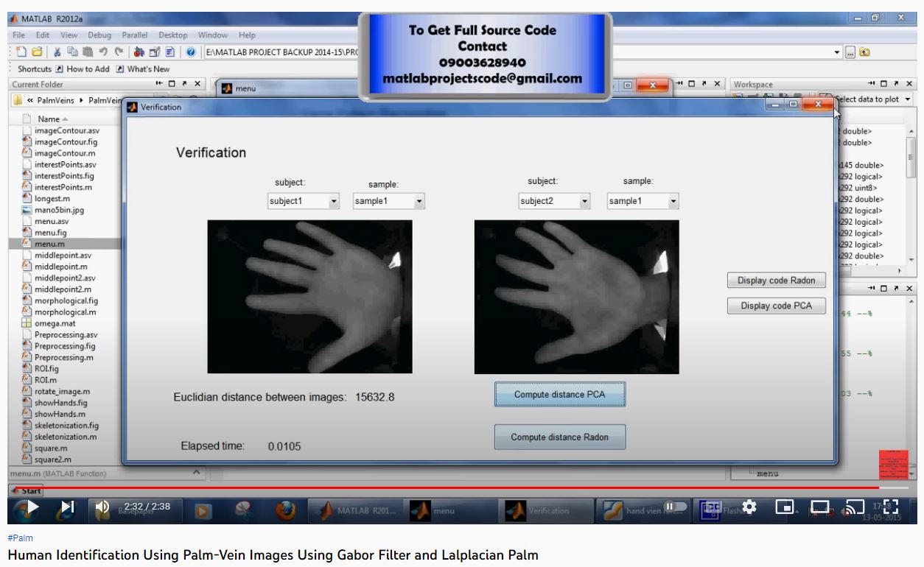The height and width of the screenshot is (567, 924).
Task: Click the Cut scissors icon
Action: click(56, 52)
